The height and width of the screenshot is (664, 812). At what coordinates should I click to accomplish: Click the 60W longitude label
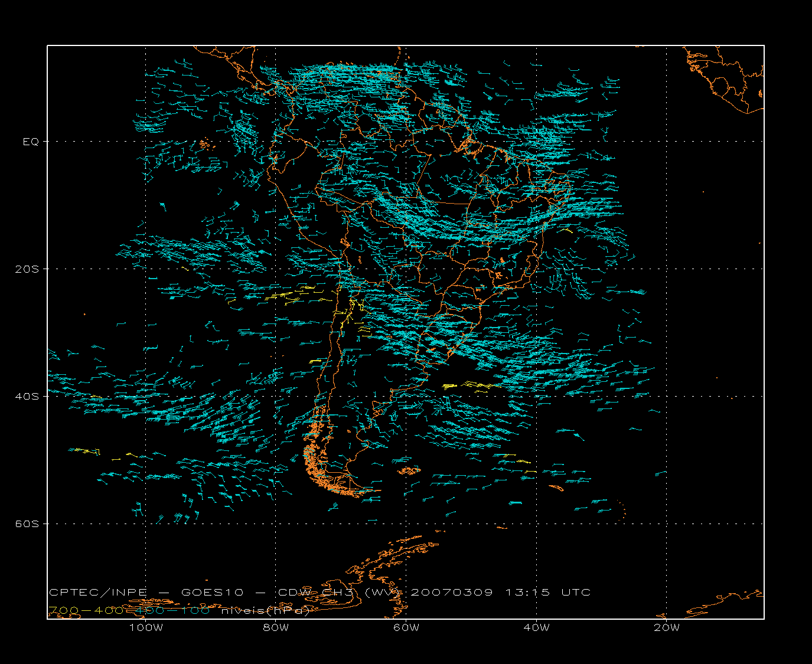click(x=406, y=627)
